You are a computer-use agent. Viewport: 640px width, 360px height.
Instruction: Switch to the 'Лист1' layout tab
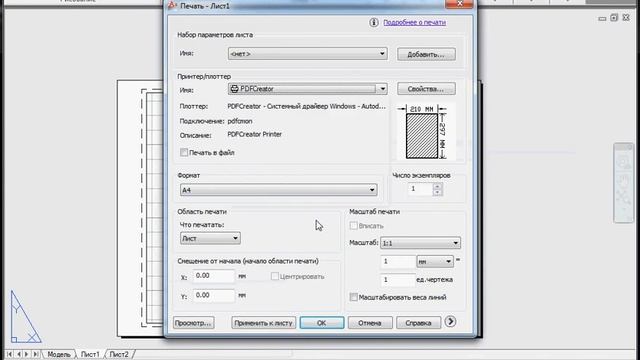coord(90,354)
